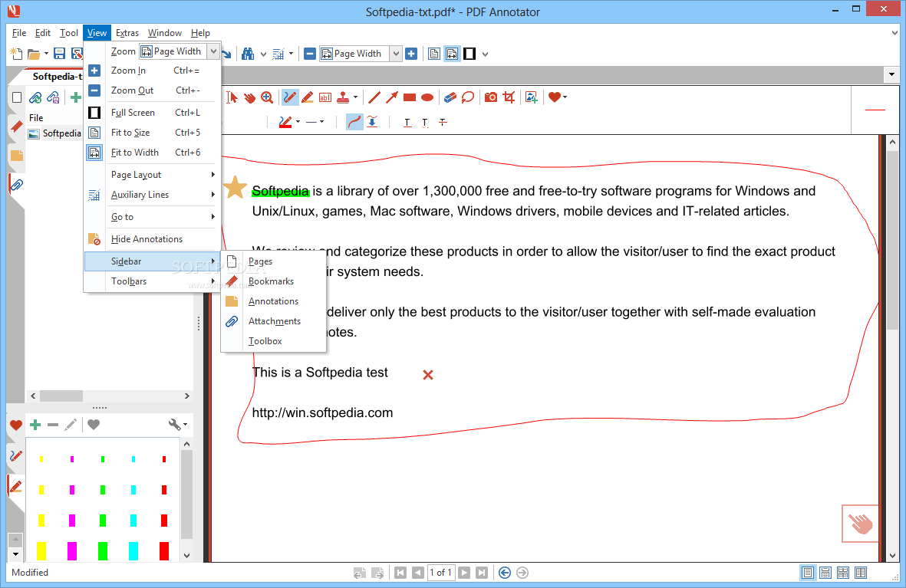Click the add favorite green plus icon
906x588 pixels.
pyautogui.click(x=35, y=425)
